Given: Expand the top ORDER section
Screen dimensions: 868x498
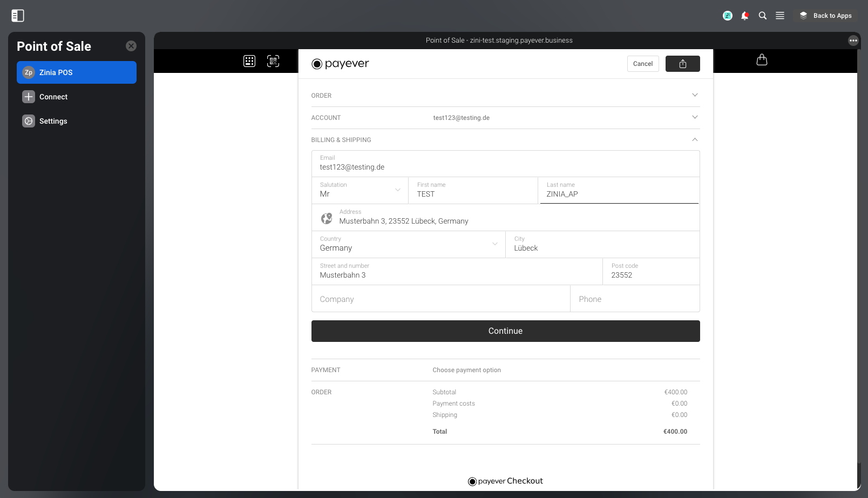Looking at the screenshot, I should 505,96.
